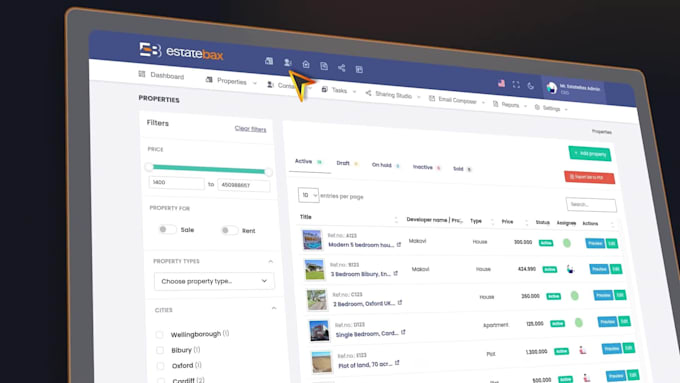Open external link for Modern 5 bedroom house
Screen dimensions: 680x383
pyautogui.click(x=399, y=245)
